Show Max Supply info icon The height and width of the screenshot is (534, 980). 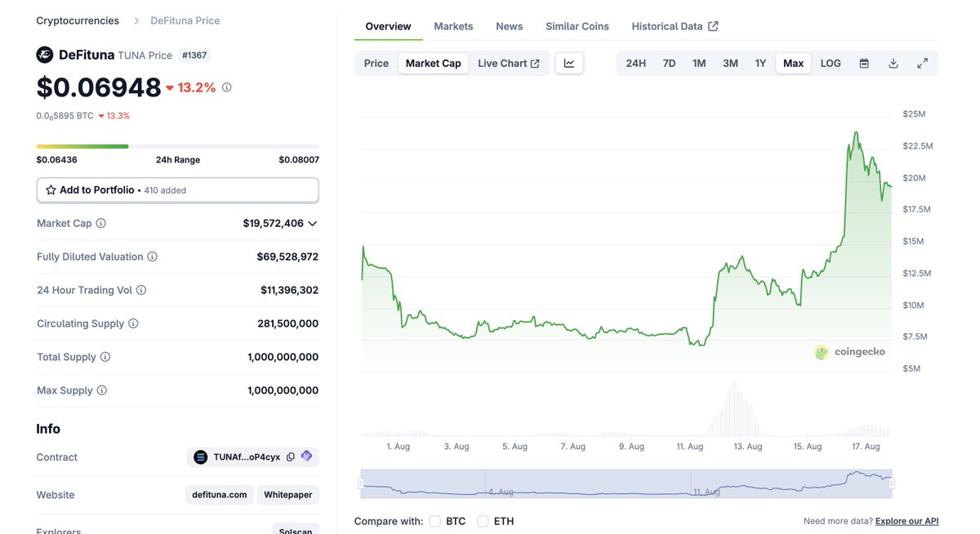click(x=102, y=390)
